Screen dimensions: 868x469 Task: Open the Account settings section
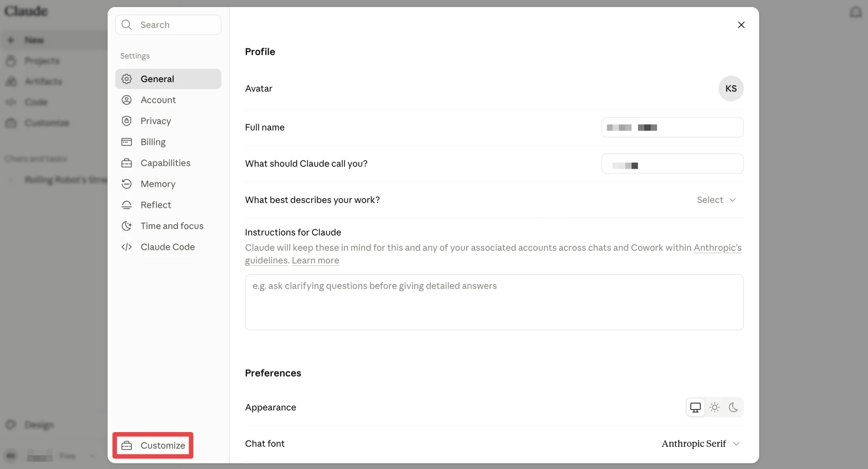pos(168,100)
